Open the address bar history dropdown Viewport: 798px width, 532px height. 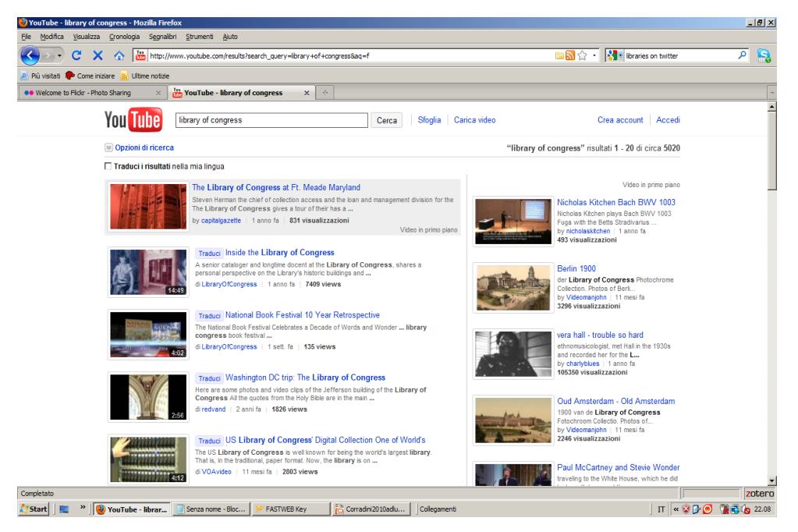coord(594,55)
